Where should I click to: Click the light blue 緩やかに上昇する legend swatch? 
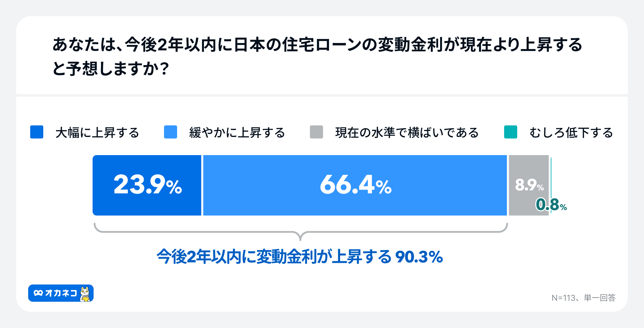[x=170, y=132]
